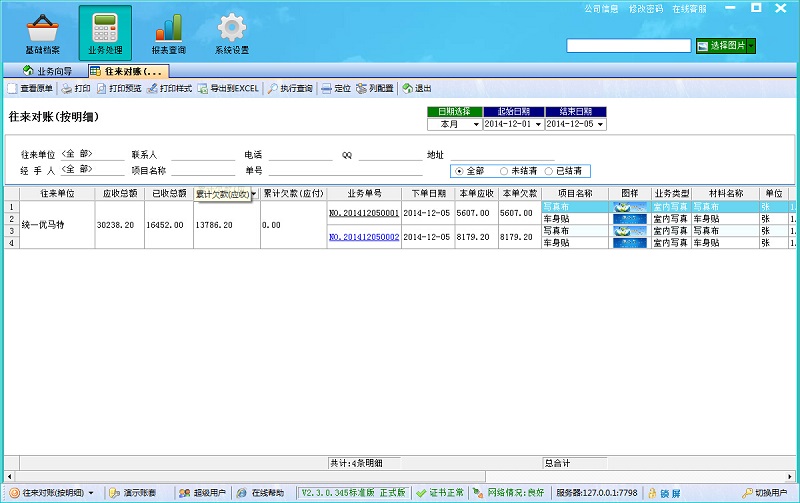
Task: Click the 打印 printer toolbar icon
Action: (x=67, y=89)
